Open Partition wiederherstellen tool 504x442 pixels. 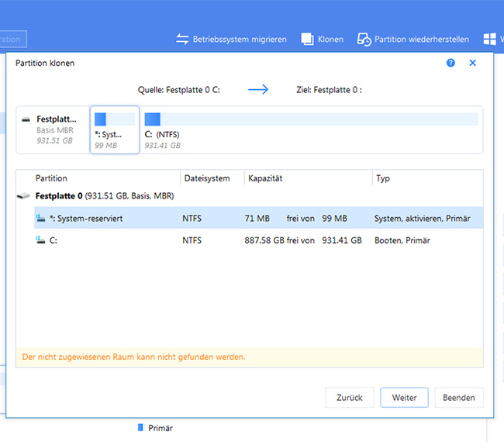pos(364,39)
